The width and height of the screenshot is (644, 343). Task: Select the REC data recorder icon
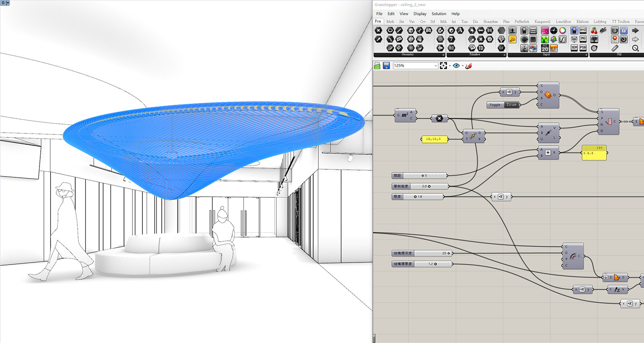coord(615,39)
